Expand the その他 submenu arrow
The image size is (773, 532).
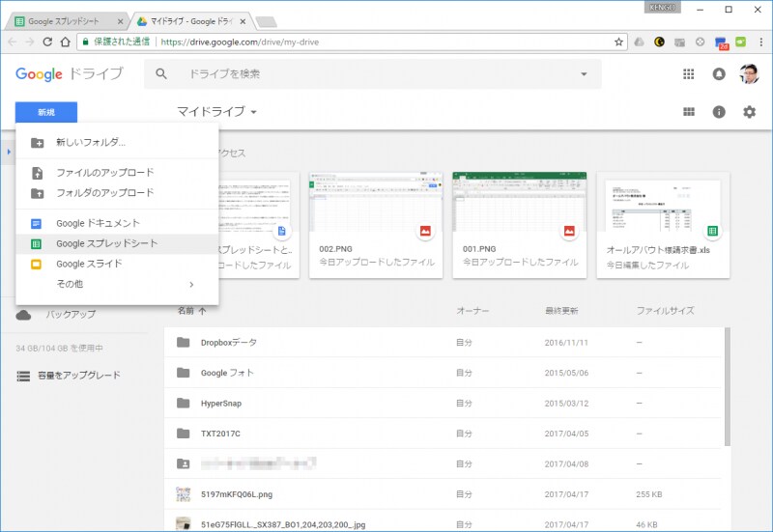tap(191, 285)
